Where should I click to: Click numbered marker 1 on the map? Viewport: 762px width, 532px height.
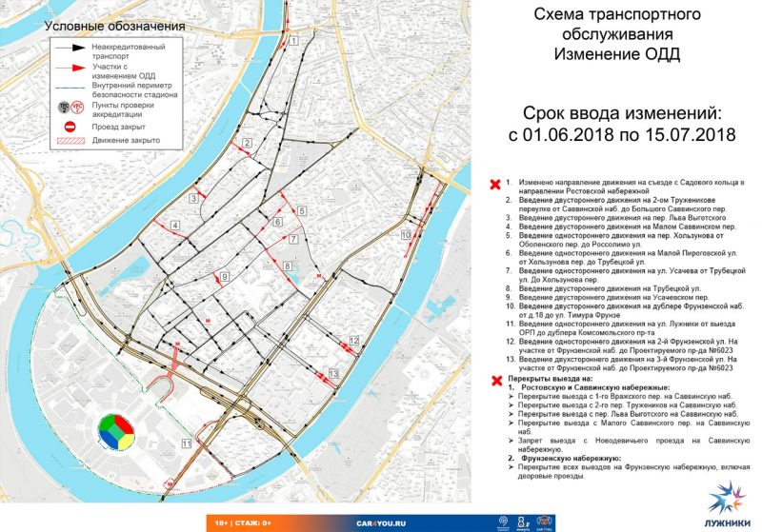tap(293, 41)
